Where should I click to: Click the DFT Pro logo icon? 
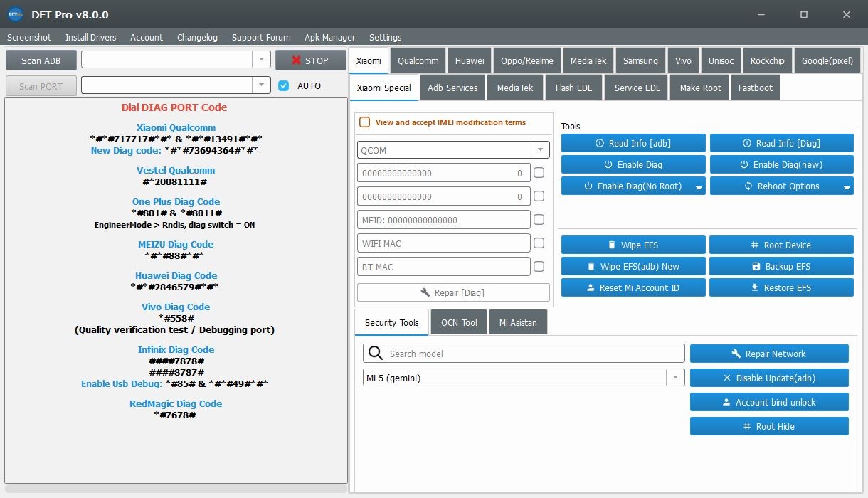[x=16, y=14]
